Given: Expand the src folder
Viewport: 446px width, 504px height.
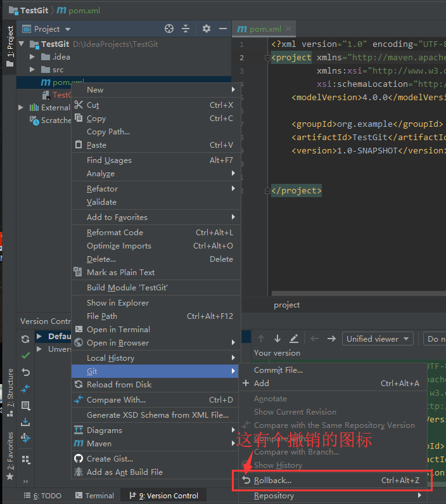Looking at the screenshot, I should (32, 70).
